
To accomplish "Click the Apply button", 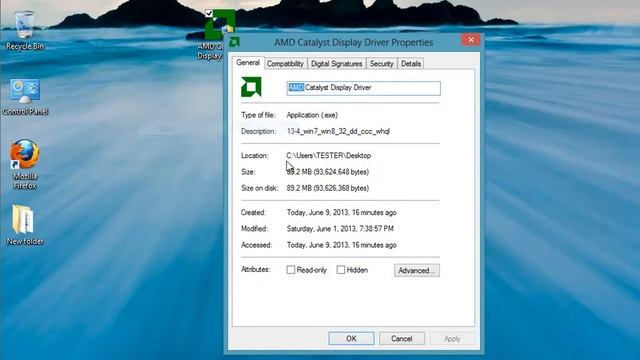I will [452, 338].
